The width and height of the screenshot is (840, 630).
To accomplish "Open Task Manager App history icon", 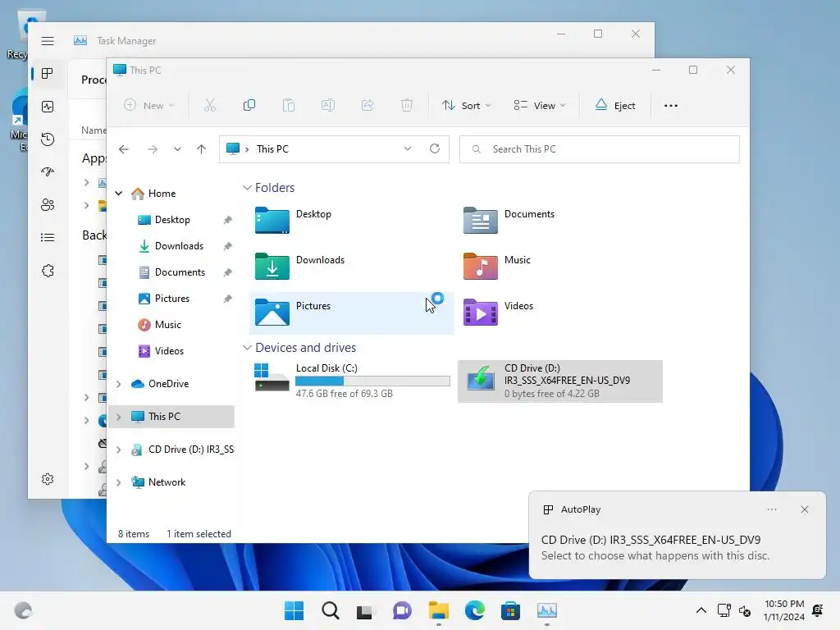I will 48,139.
